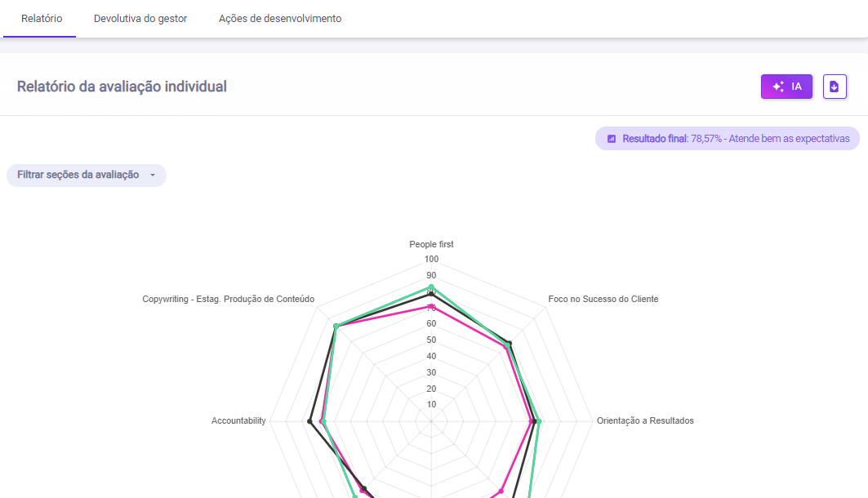Image resolution: width=868 pixels, height=498 pixels.
Task: Click the sparkle icon in IA button
Action: [778, 87]
